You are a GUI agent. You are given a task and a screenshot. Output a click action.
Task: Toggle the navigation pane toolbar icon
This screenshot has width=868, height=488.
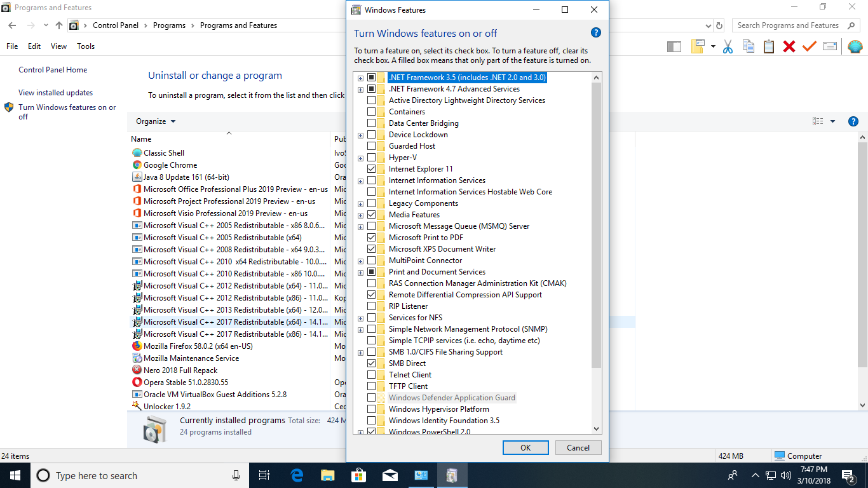[674, 46]
